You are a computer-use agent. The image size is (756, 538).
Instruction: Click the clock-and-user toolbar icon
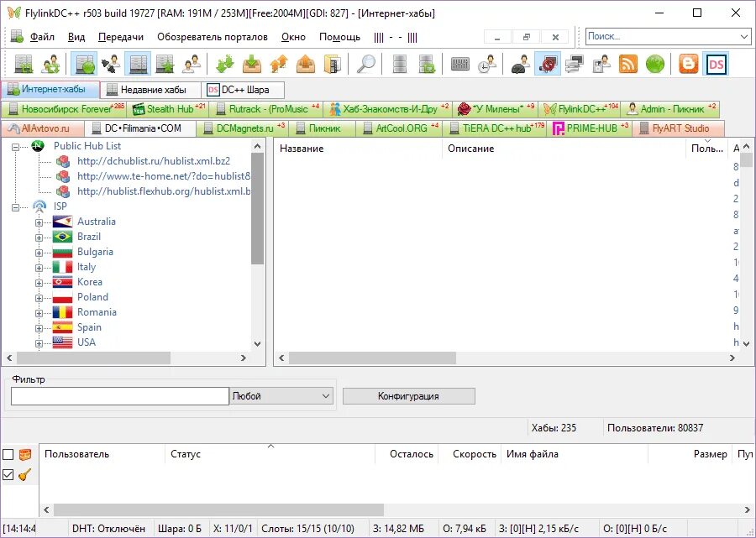(487, 64)
